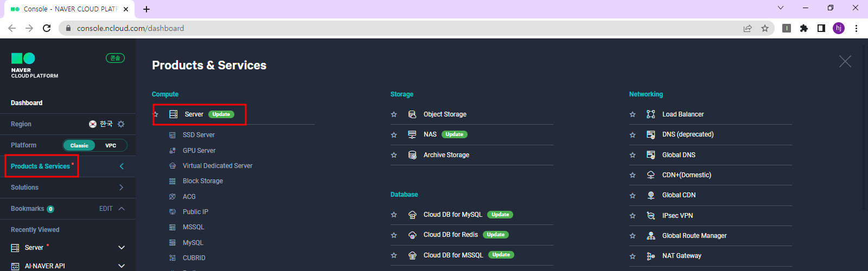
Task: Toggle bookmark star for Cloud DB for MySQL
Action: [x=394, y=215]
